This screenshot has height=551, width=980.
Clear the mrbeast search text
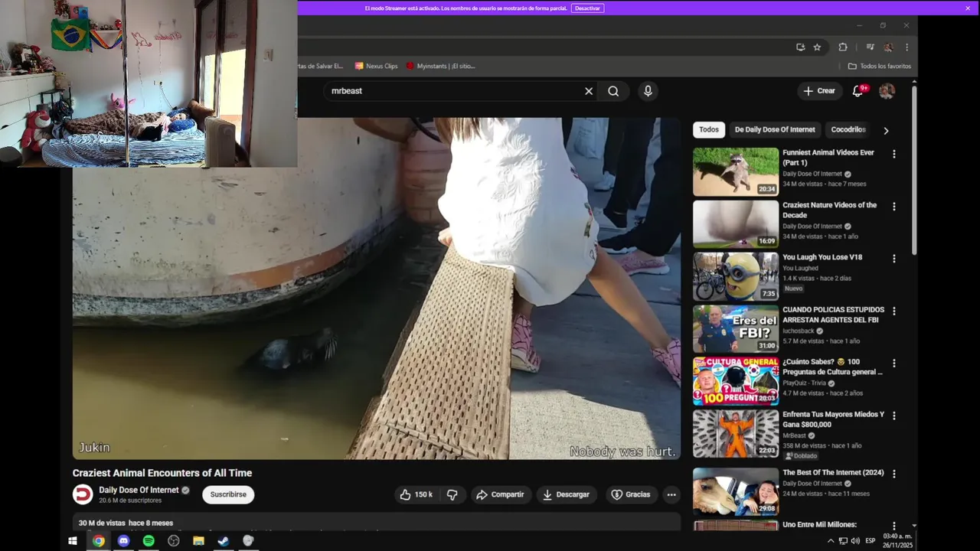tap(589, 91)
